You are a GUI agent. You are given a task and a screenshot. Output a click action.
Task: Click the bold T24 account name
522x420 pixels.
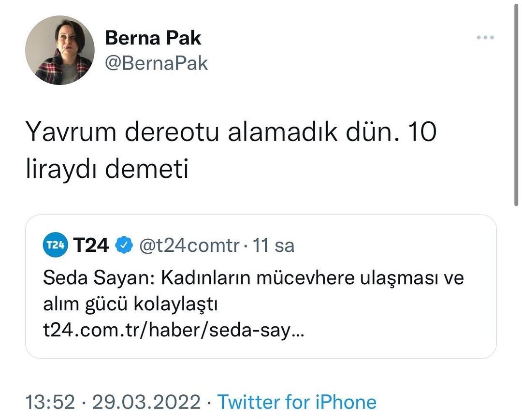pos(91,246)
